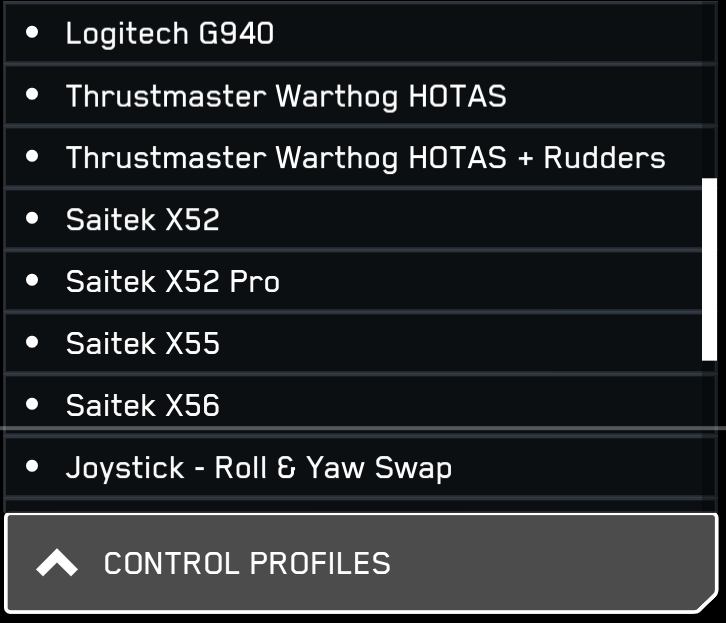Click the bullet beside Logitech G940
726x623 pixels.
click(x=32, y=33)
